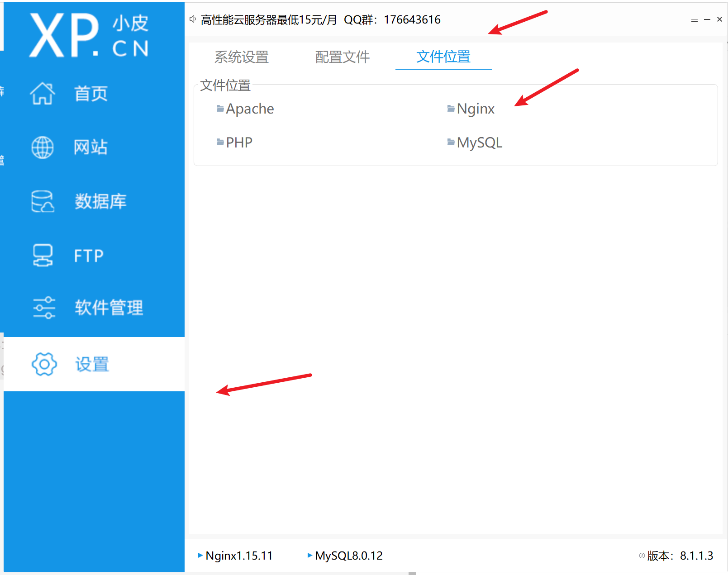The height and width of the screenshot is (575, 728).
Task: Click the MySQL folder icon
Action: tap(451, 143)
